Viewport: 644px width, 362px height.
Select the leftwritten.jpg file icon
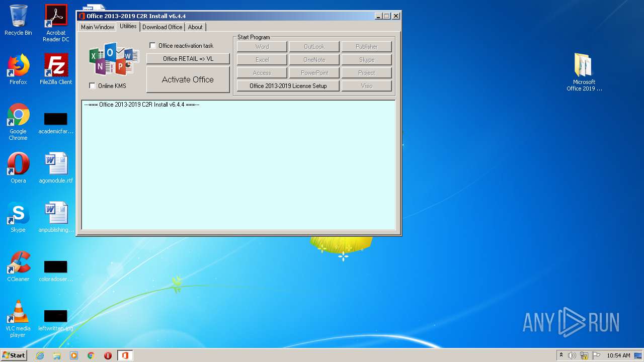pyautogui.click(x=56, y=321)
